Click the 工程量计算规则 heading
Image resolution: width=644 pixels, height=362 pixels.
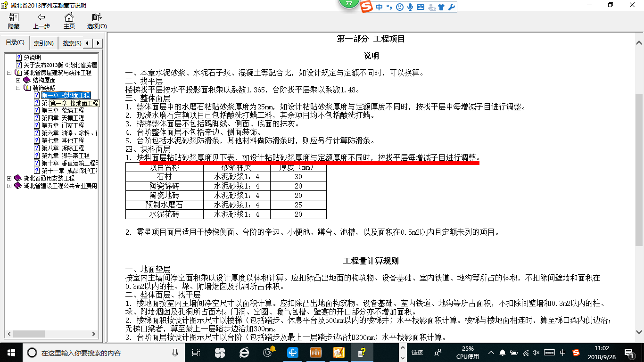[371, 261]
